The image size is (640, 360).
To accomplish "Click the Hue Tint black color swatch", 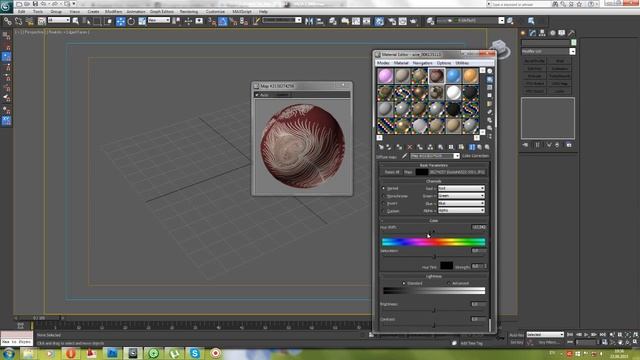I will click(x=446, y=266).
